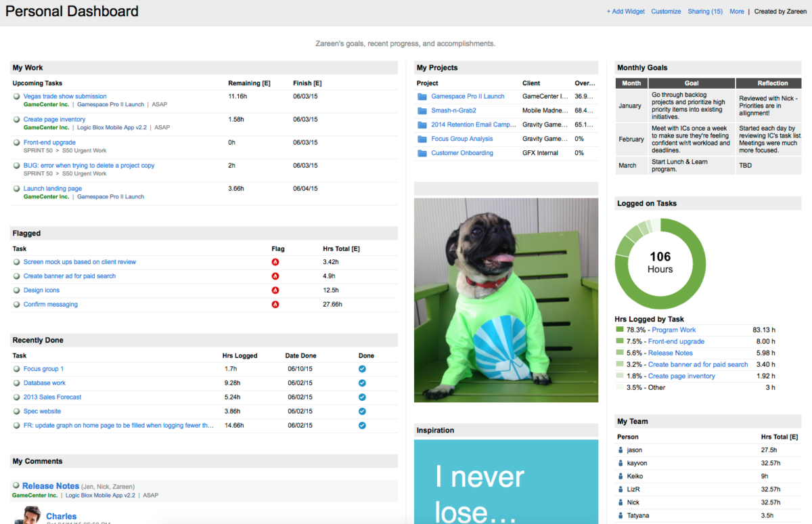Click the flag icon next to Confirm messaging
The image size is (812, 524).
coord(275,304)
